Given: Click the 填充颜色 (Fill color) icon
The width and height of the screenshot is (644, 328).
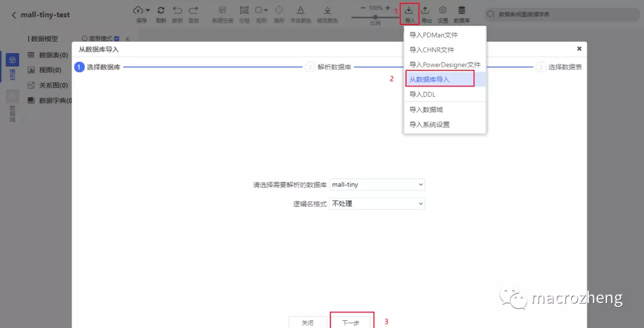Looking at the screenshot, I should point(327,11).
